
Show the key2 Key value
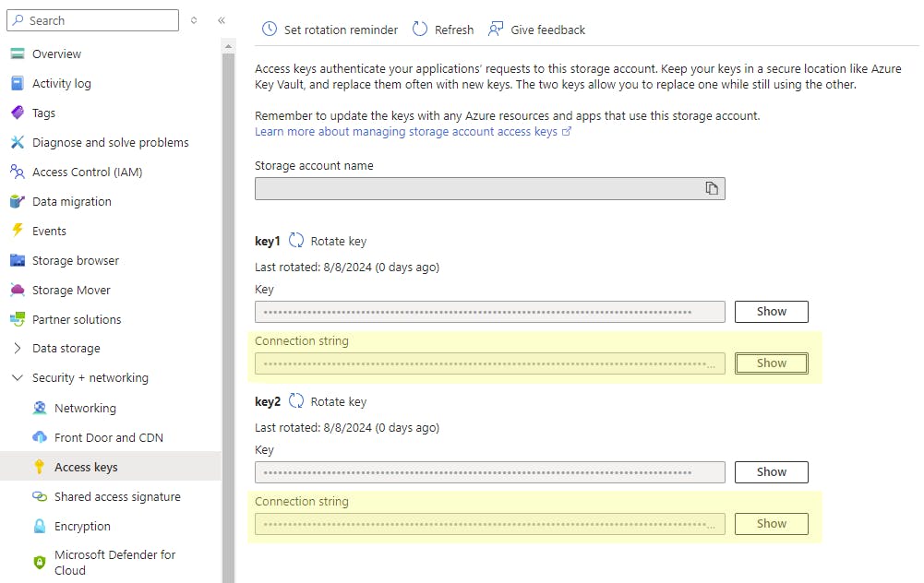coord(771,472)
